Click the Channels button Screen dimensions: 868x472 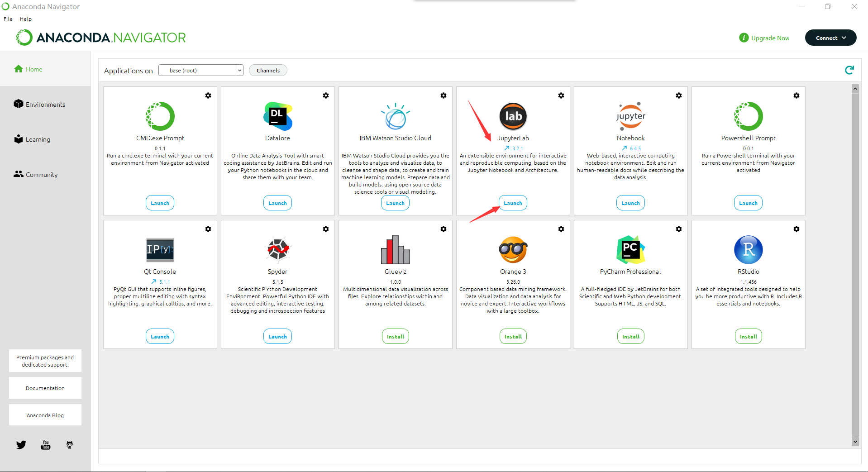[x=268, y=70]
